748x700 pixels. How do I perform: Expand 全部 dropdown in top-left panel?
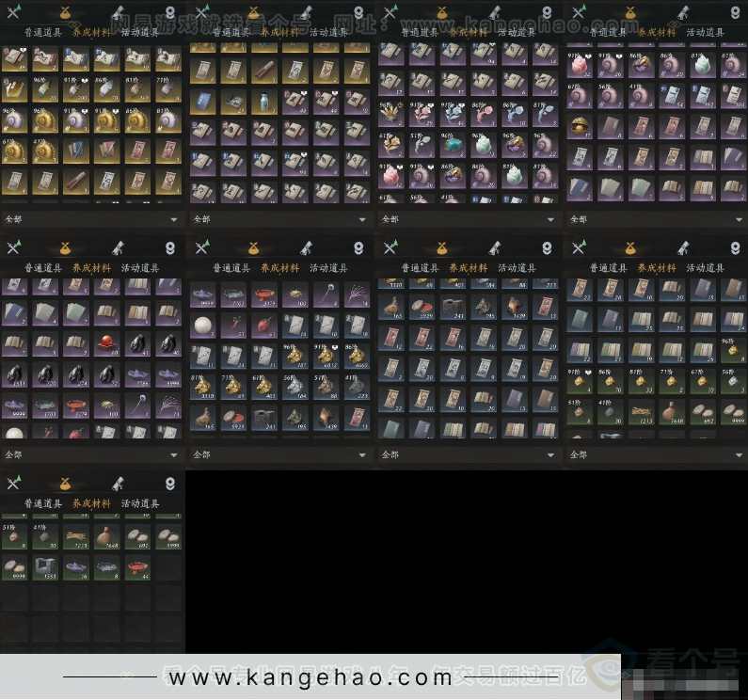coord(173,219)
